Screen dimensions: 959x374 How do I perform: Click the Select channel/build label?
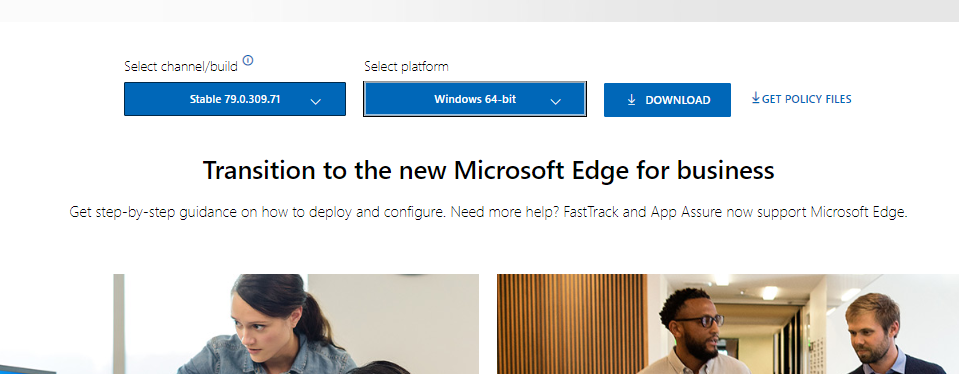181,67
